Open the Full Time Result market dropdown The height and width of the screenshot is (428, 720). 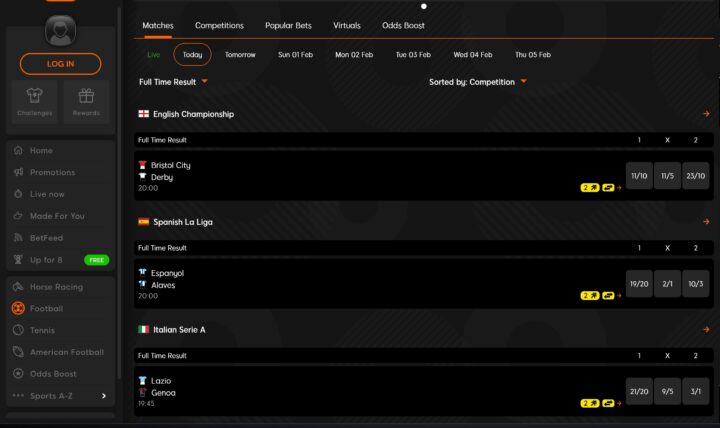[173, 82]
